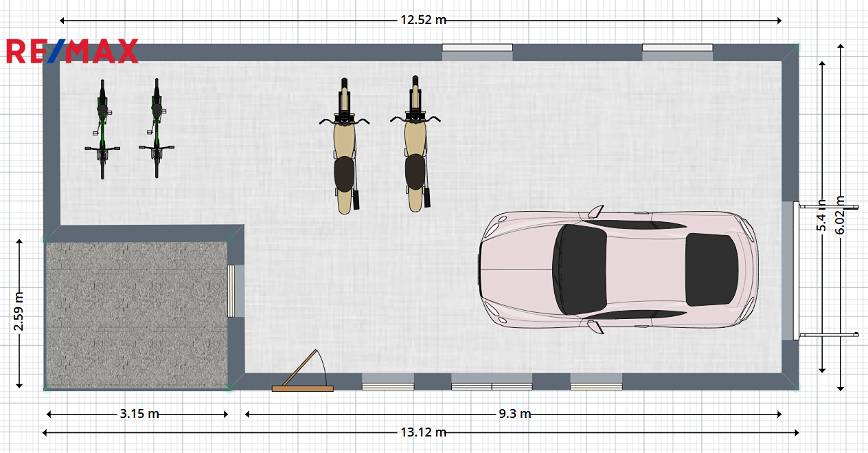Select the right tan motorcycle
The width and height of the screenshot is (868, 453).
[x=415, y=144]
